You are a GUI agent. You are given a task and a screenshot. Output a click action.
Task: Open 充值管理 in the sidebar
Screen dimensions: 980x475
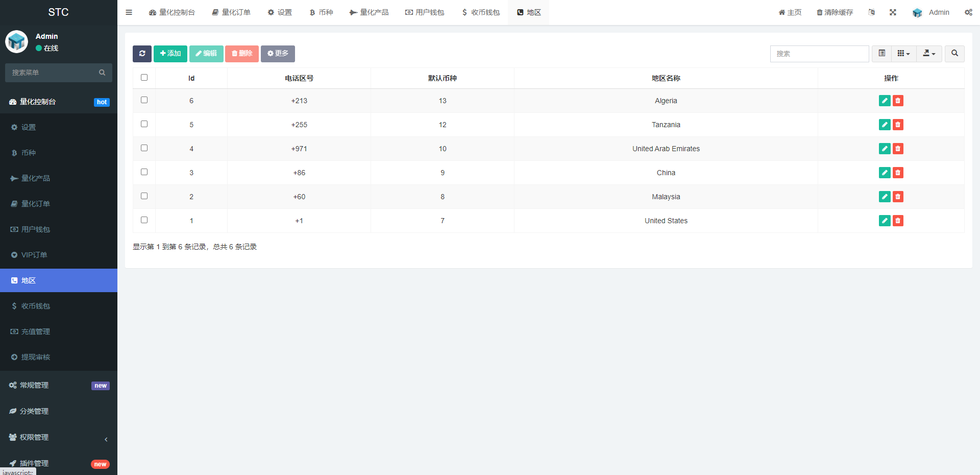36,331
